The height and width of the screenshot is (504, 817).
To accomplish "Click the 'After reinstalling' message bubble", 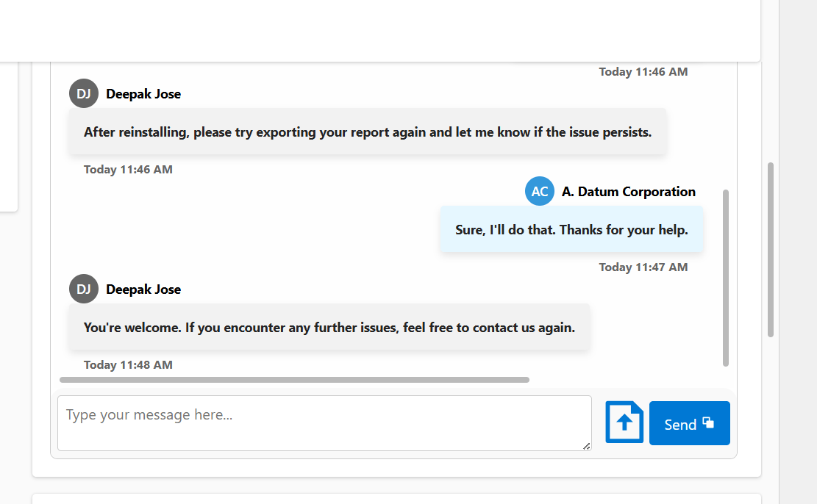I will coord(367,132).
